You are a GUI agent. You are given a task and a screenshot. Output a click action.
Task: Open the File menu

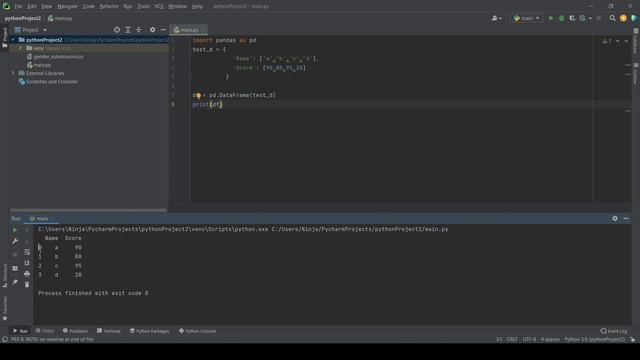point(18,7)
